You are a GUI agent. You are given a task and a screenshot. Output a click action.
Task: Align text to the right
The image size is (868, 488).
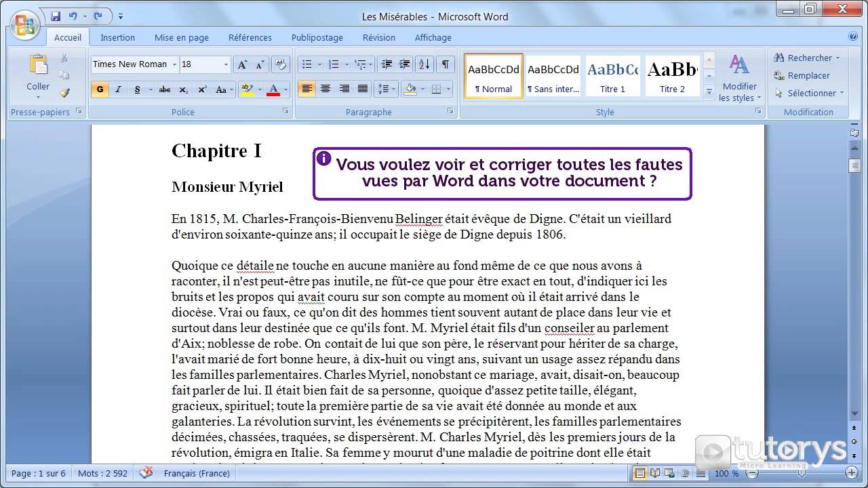(x=344, y=89)
